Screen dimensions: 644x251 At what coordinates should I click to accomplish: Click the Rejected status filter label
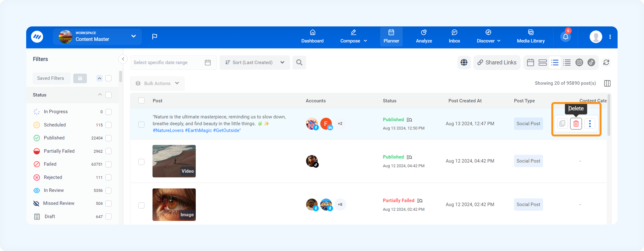pos(53,177)
